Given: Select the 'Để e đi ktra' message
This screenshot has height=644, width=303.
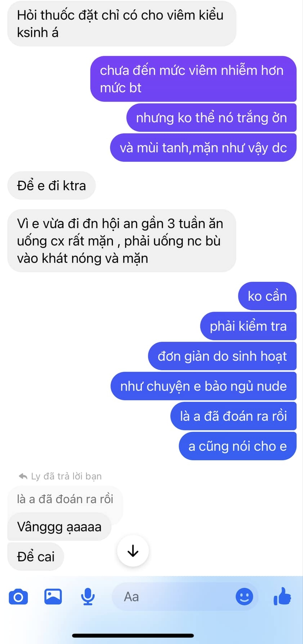Looking at the screenshot, I should (x=51, y=185).
